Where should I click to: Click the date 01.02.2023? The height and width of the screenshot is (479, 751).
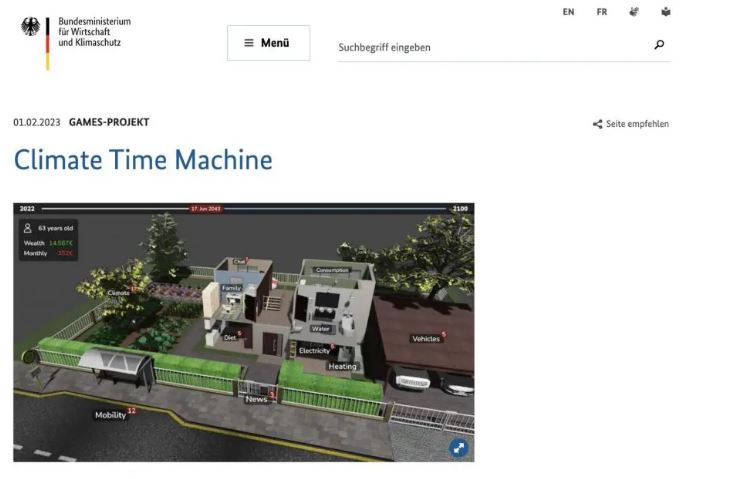pos(37,123)
